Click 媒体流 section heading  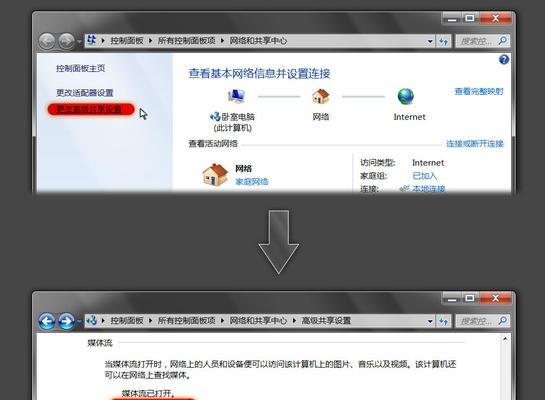point(100,343)
